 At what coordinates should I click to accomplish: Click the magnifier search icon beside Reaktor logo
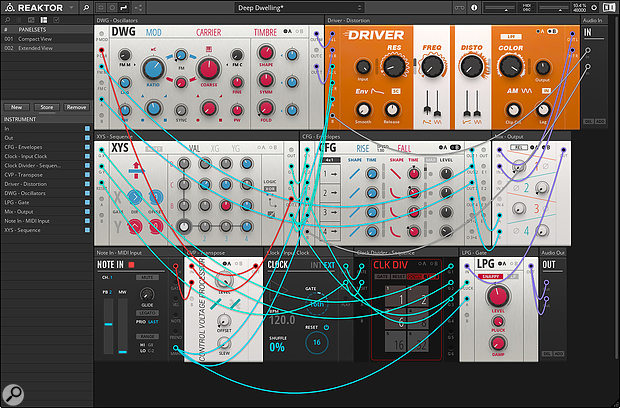(x=86, y=8)
